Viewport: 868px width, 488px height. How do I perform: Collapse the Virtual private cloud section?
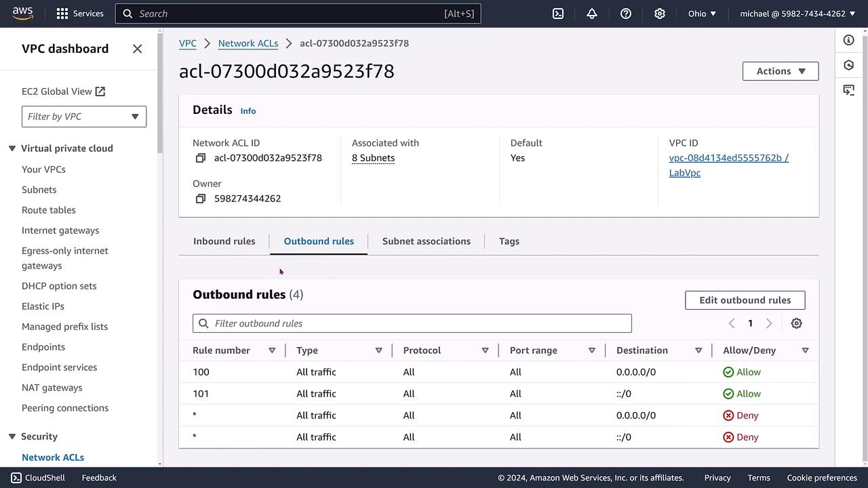pos(12,148)
